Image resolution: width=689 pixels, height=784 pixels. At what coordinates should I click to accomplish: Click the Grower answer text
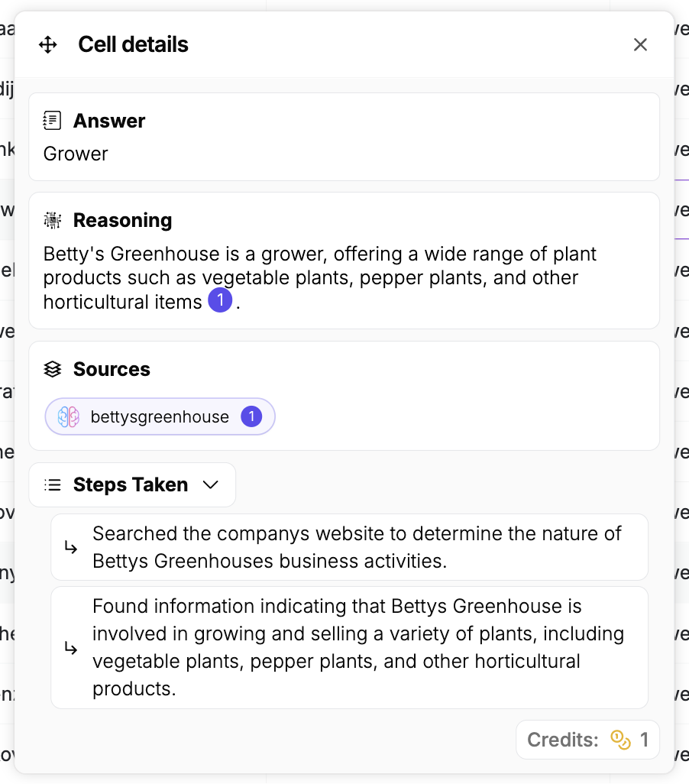pyautogui.click(x=76, y=154)
